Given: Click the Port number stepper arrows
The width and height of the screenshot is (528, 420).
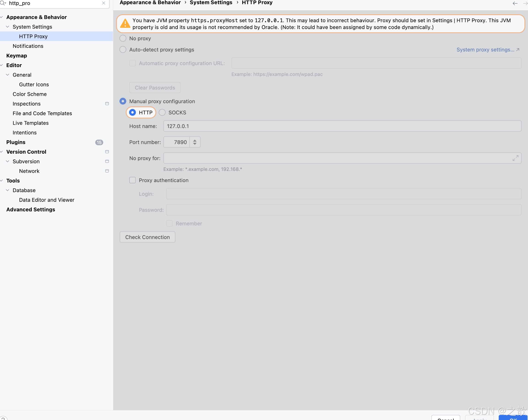Looking at the screenshot, I should click(x=195, y=142).
